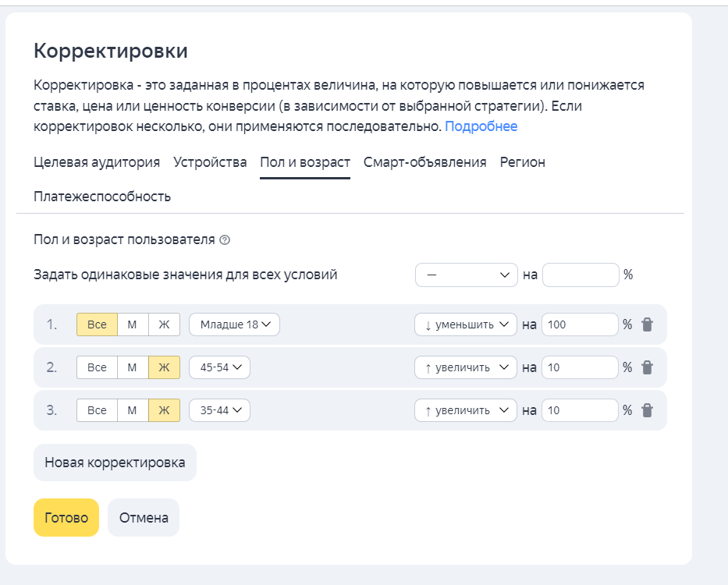
Task: Select 'Все' gender in row 2
Action: [x=97, y=367]
